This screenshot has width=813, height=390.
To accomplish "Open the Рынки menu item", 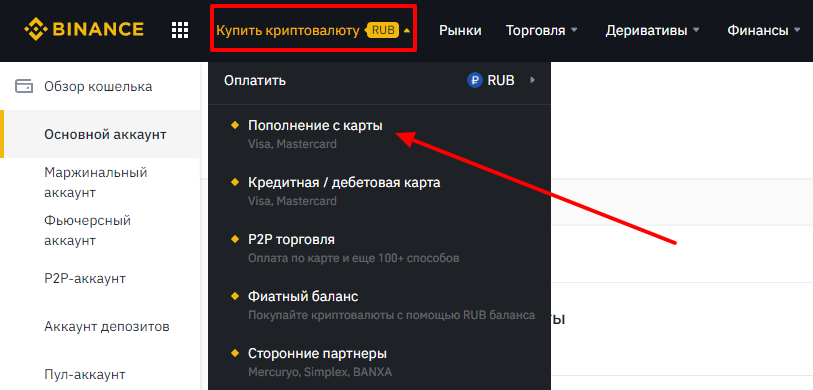I will 460,31.
